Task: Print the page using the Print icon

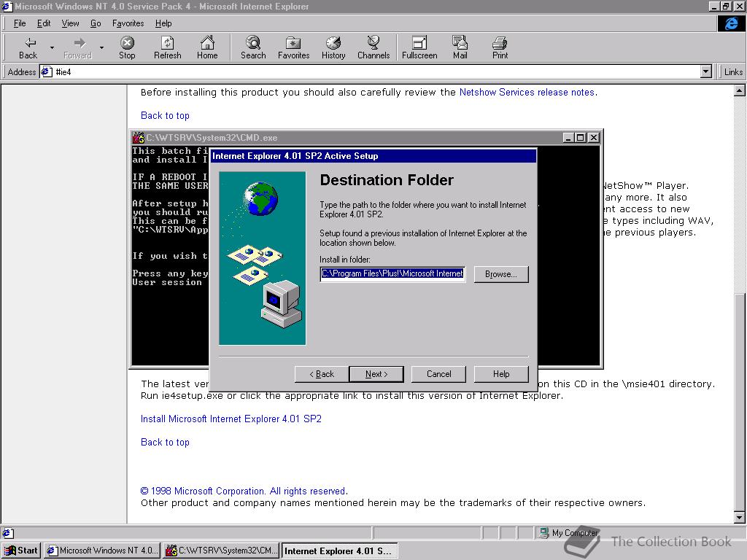Action: [x=500, y=47]
